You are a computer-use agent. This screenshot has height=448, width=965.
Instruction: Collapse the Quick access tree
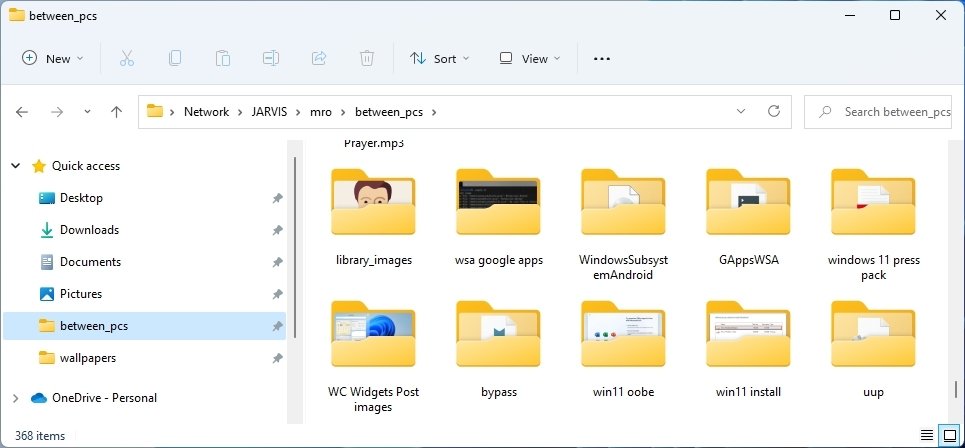coord(15,166)
